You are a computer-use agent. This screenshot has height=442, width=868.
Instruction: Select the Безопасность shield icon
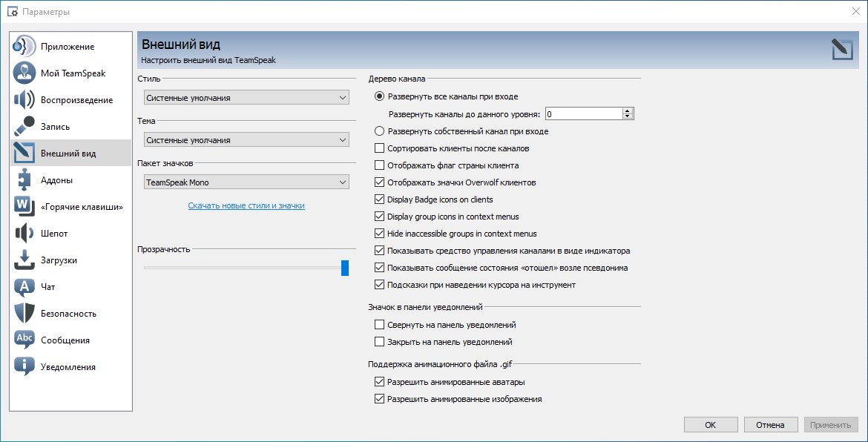click(x=24, y=313)
